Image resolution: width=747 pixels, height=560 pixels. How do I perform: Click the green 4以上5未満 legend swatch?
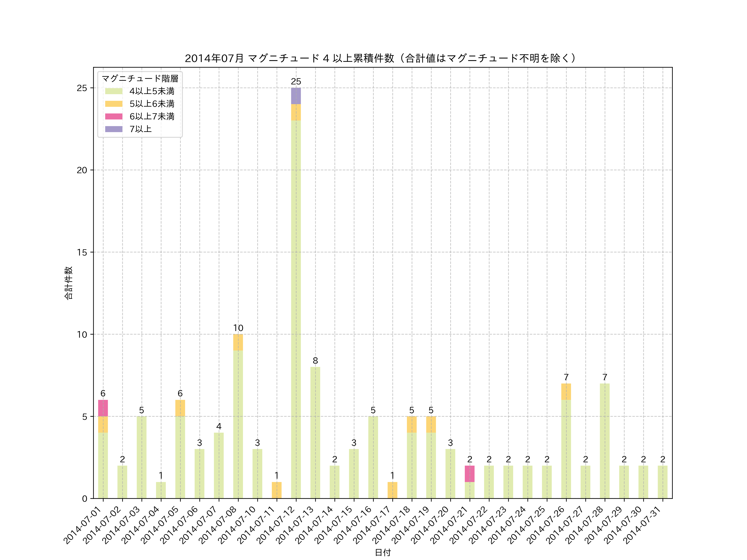click(x=114, y=91)
